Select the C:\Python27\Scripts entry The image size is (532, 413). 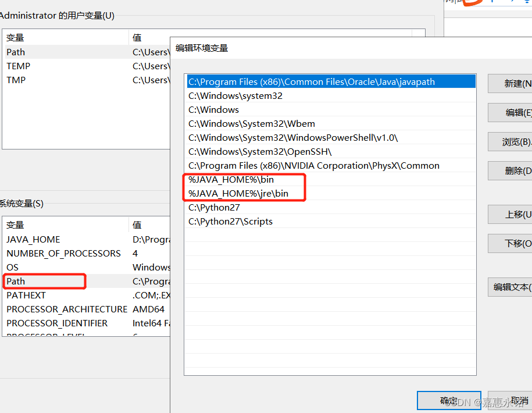click(331, 221)
